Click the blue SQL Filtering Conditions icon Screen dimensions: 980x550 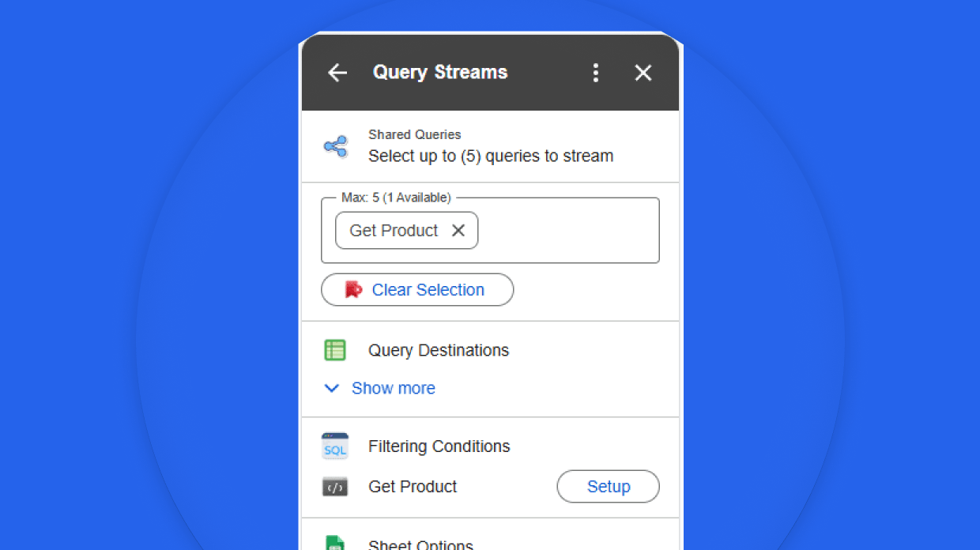tap(335, 446)
